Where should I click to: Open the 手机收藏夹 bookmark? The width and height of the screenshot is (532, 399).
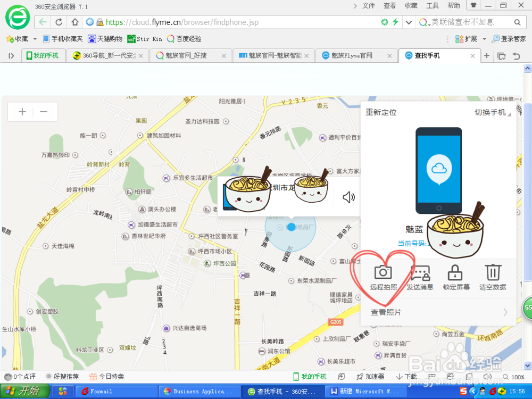[63, 39]
